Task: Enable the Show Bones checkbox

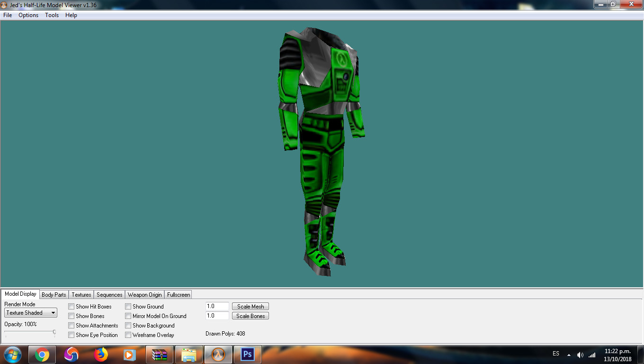Action: (72, 316)
